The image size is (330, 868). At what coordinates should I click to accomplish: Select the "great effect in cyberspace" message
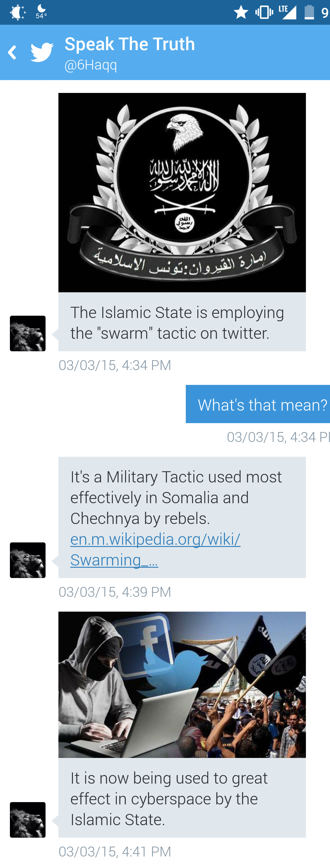point(182,798)
